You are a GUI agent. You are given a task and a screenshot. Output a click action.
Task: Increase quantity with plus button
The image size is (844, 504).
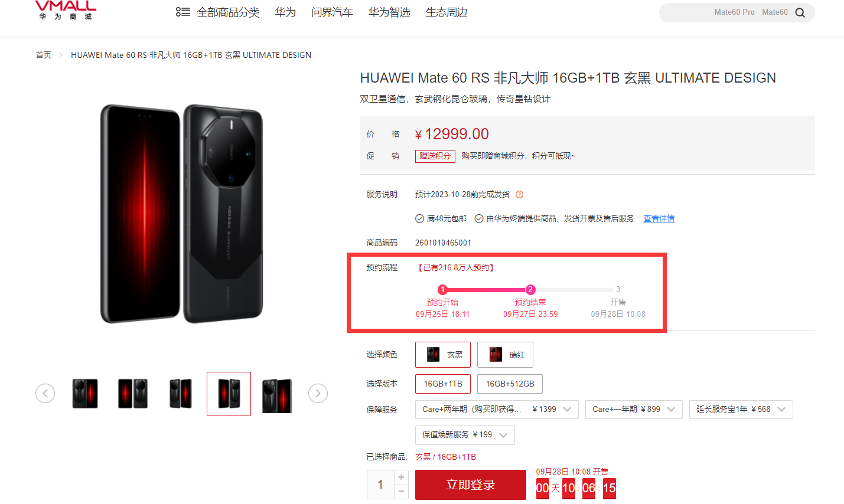pos(401,477)
